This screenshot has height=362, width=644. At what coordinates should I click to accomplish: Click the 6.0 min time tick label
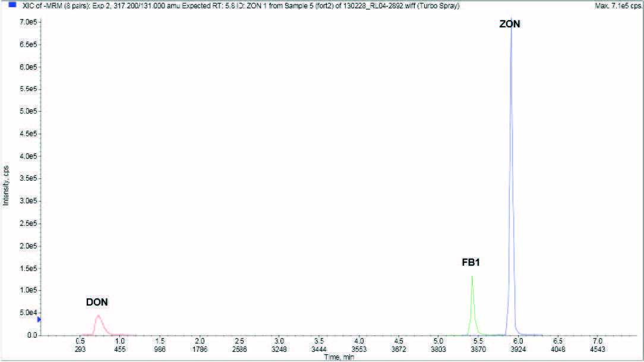pos(518,341)
